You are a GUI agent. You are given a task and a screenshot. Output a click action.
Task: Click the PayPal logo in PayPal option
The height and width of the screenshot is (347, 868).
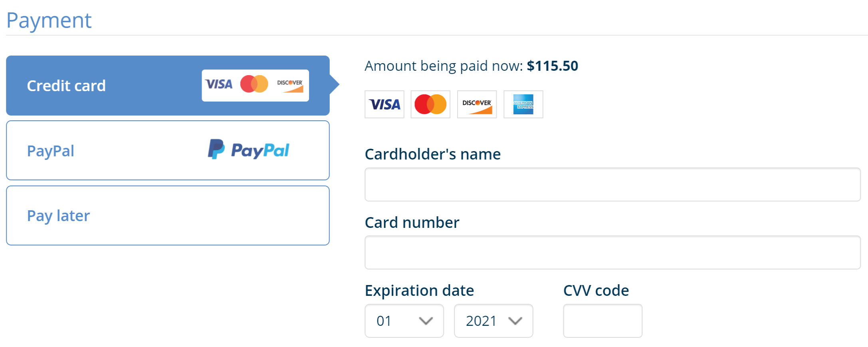248,150
